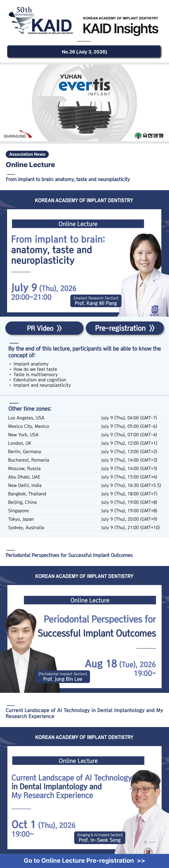Open 'From implant to brain' lecture title link
This screenshot has height=868, width=169.
68,179
